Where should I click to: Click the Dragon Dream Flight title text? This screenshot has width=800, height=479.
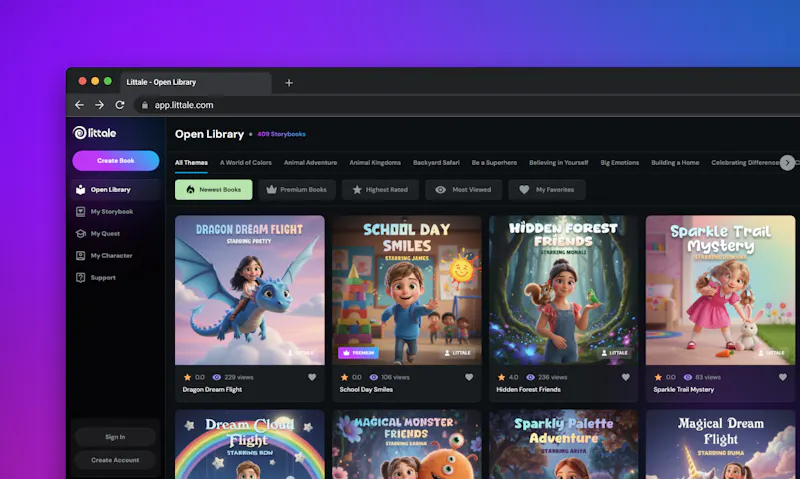point(212,390)
